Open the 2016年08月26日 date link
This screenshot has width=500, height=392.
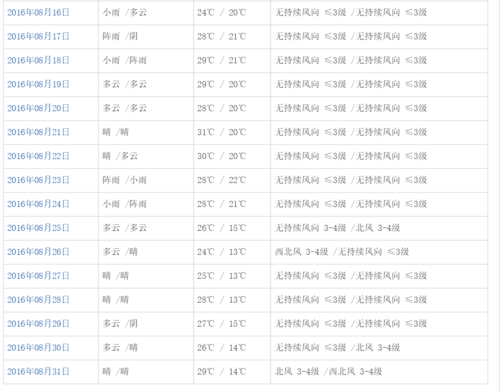click(38, 252)
